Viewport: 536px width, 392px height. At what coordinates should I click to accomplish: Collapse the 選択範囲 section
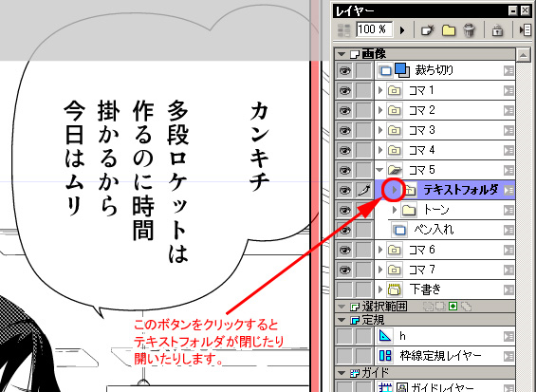(342, 307)
